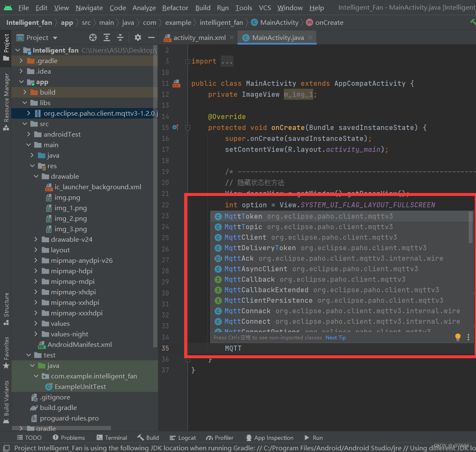Viewport: 476px width, 452px height.
Task: Open Project panel settings gear
Action: click(138, 38)
